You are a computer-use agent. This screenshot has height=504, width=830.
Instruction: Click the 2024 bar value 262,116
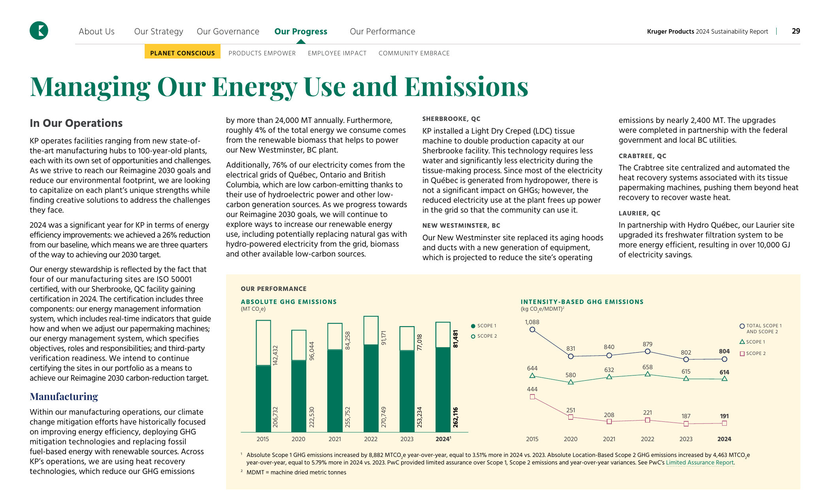pyautogui.click(x=455, y=417)
